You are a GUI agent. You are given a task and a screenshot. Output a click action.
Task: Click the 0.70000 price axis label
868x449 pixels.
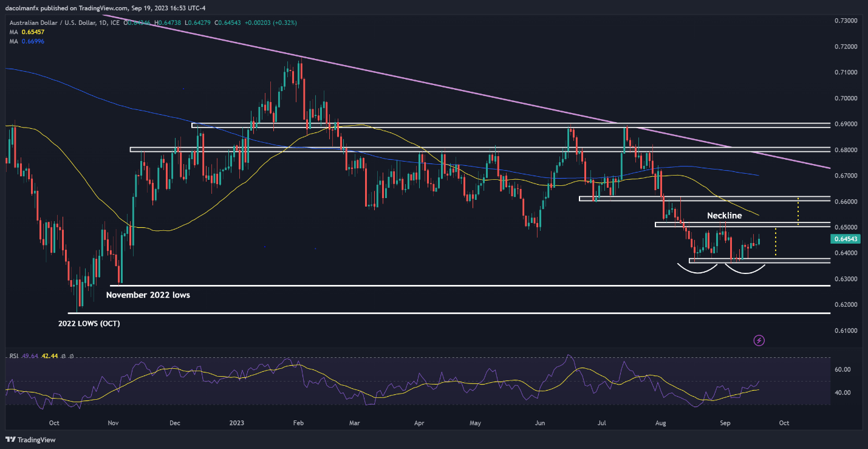pyautogui.click(x=846, y=98)
